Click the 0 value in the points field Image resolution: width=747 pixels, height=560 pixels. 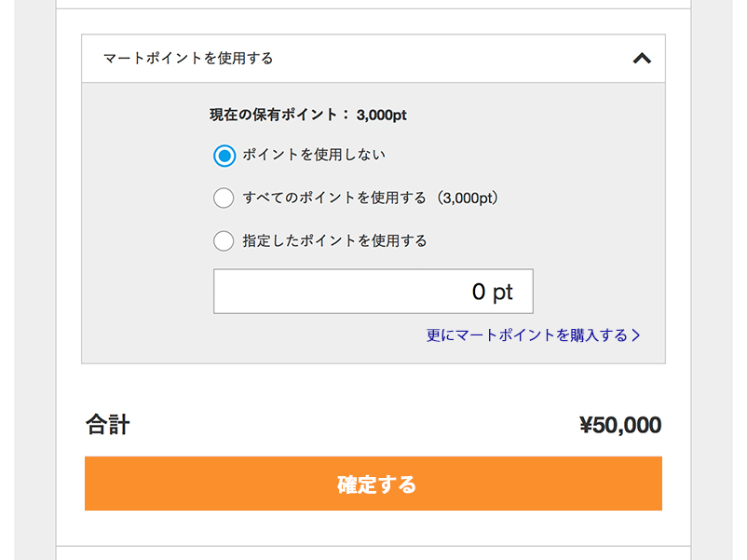pos(479,293)
